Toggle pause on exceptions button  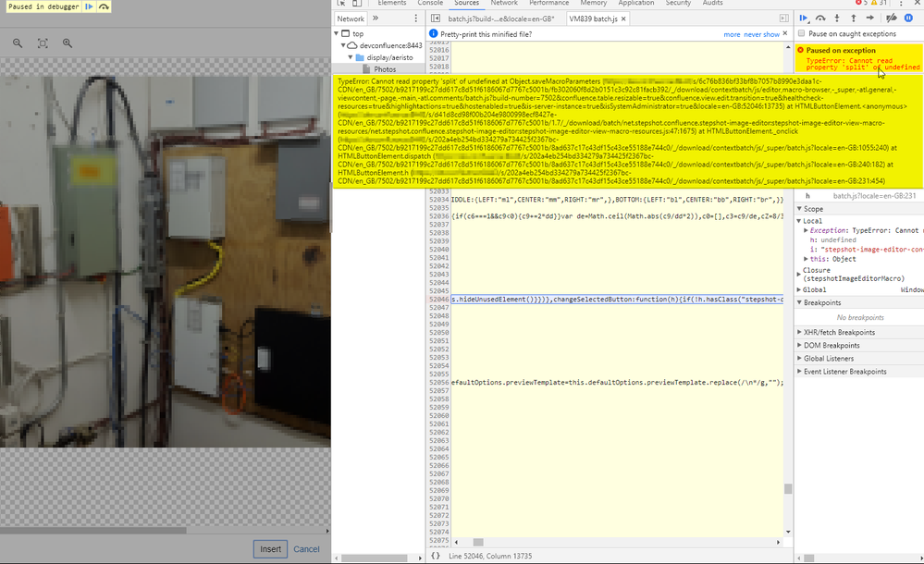coord(908,18)
